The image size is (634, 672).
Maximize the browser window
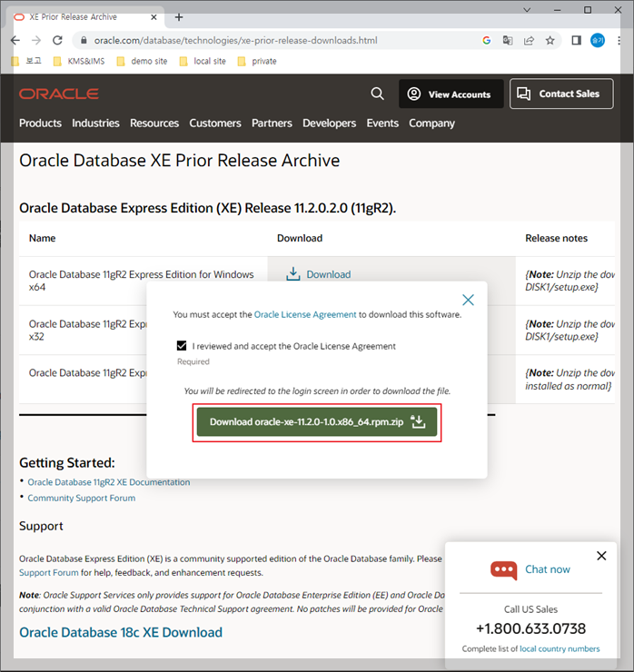pos(588,10)
